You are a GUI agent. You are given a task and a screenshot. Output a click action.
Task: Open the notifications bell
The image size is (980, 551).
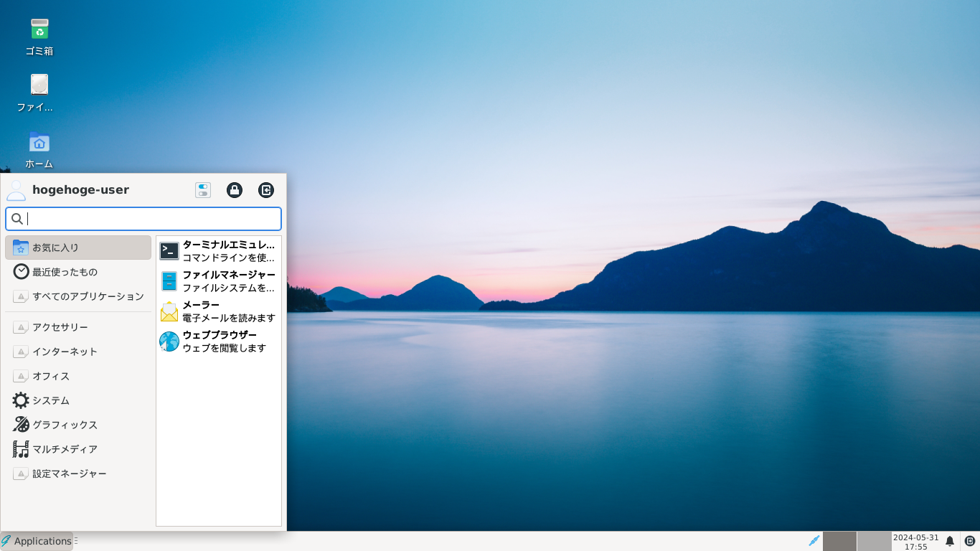coord(950,541)
